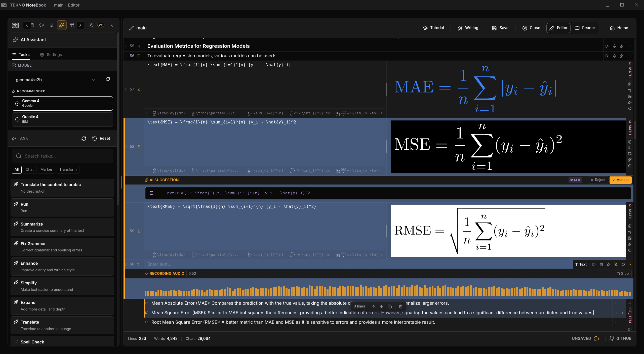The height and width of the screenshot is (354, 644).
Task: Click the microphone icon in the top toolbar
Action: point(52,25)
